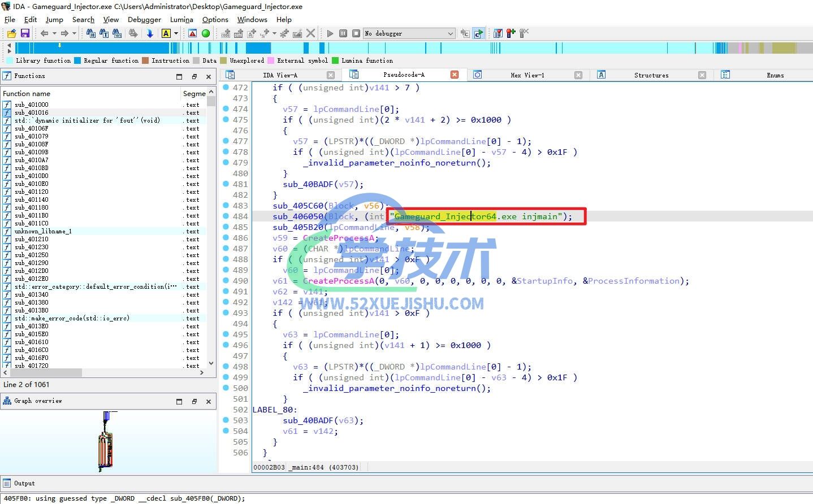
Task: Click the jump back arrow icon
Action: point(45,33)
